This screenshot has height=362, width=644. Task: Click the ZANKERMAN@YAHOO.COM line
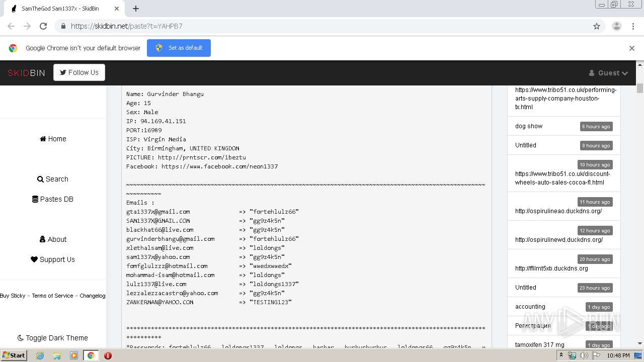click(x=209, y=302)
